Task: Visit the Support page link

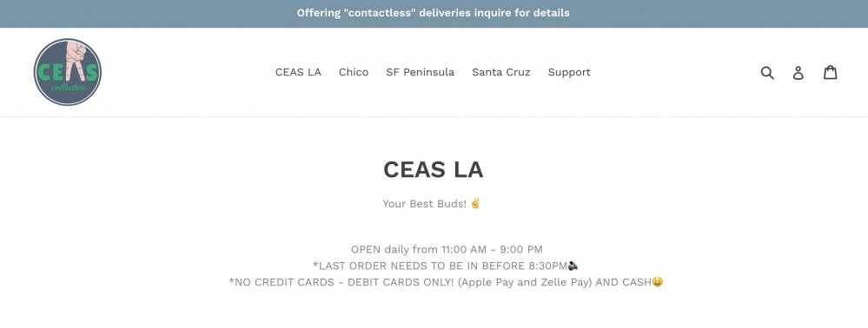Action: coord(569,73)
